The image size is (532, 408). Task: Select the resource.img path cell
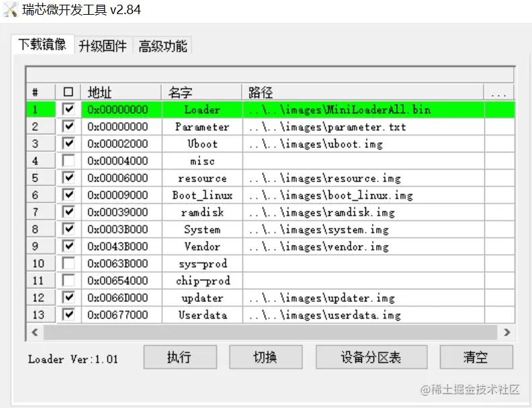(x=363, y=178)
